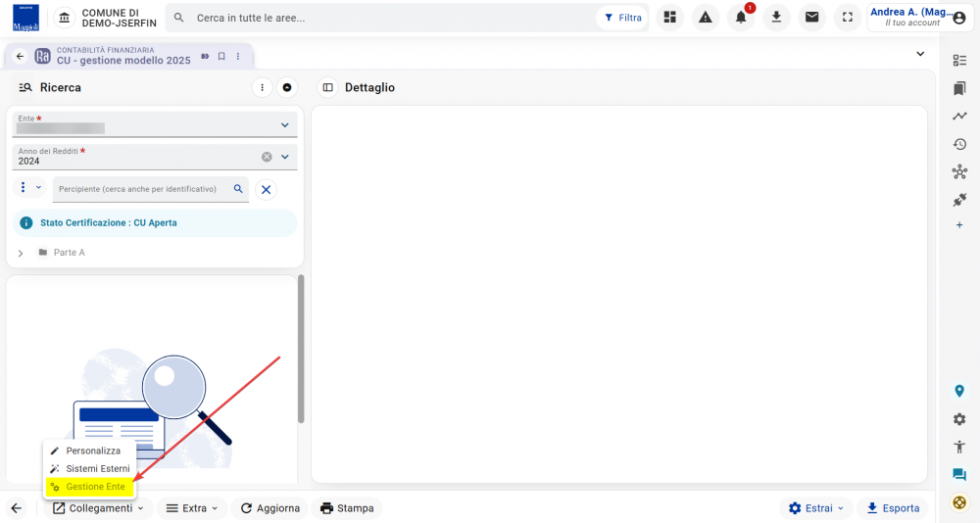Clear the Anno dei Redditi value
Viewport: 980px width, 523px height.
coord(267,157)
